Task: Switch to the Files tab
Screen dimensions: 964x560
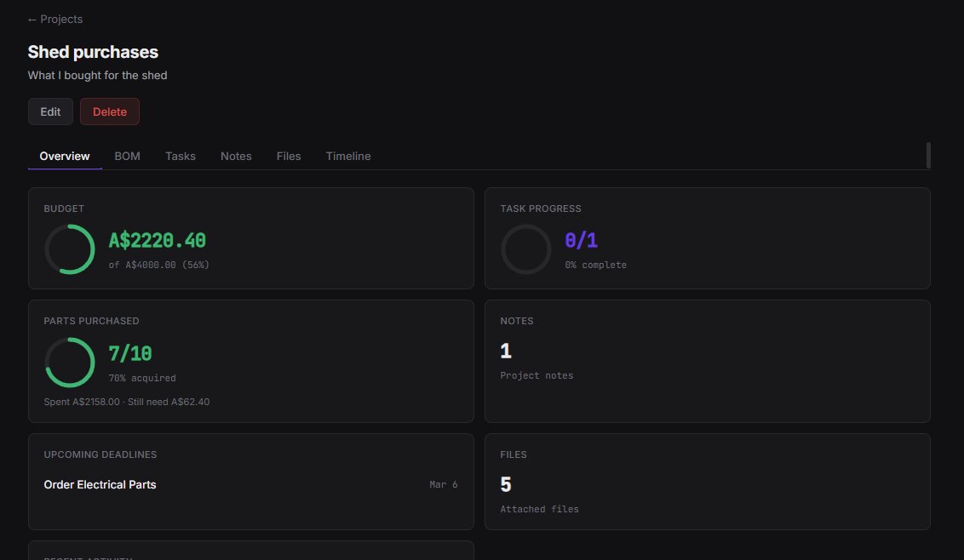Action: 289,156
